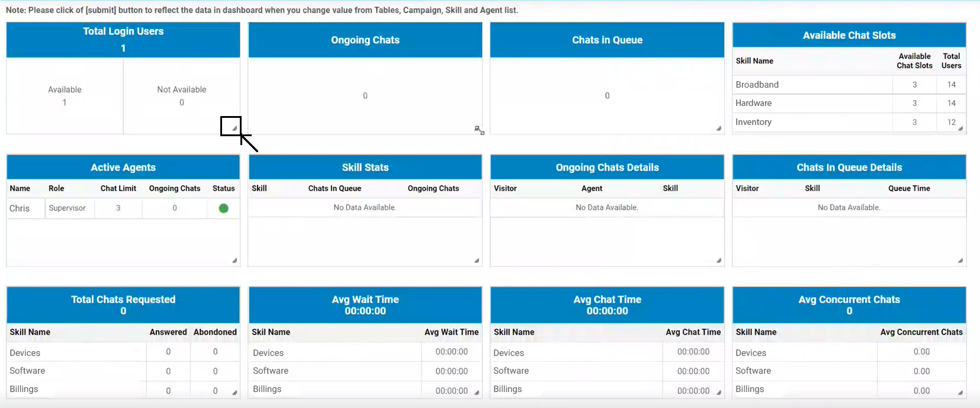Click the Active Agents panel resize handle

tap(234, 261)
